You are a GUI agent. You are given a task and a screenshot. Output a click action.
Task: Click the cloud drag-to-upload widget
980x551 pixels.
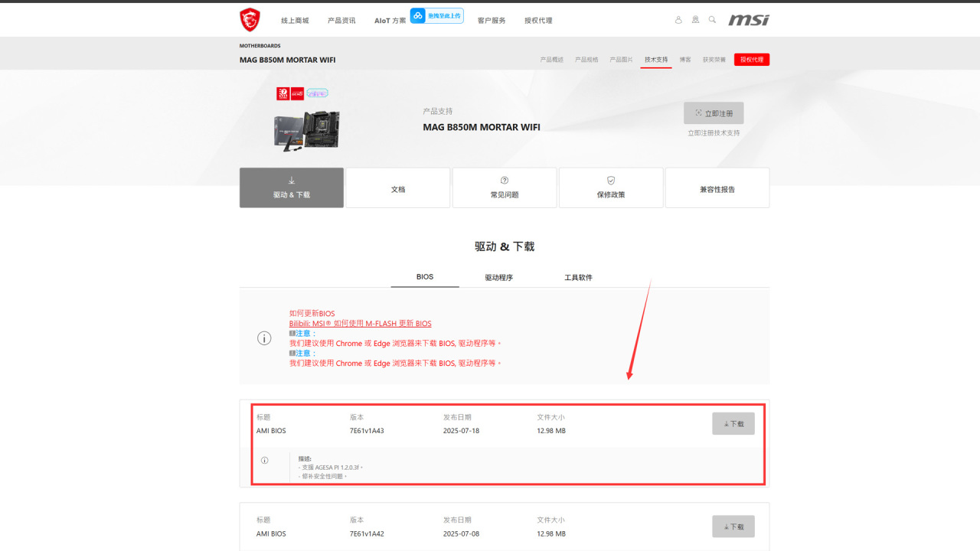437,15
